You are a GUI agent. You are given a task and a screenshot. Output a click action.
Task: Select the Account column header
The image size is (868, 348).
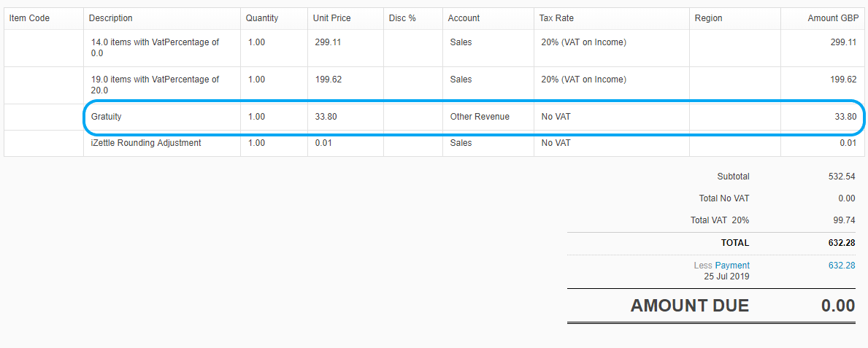464,18
